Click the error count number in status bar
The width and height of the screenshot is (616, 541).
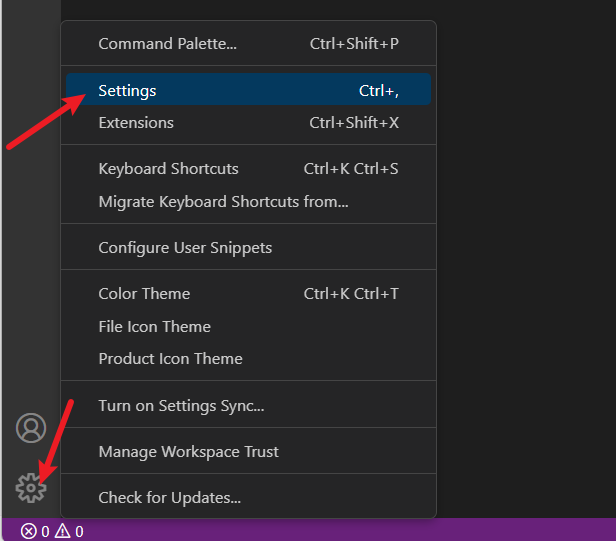click(45, 531)
